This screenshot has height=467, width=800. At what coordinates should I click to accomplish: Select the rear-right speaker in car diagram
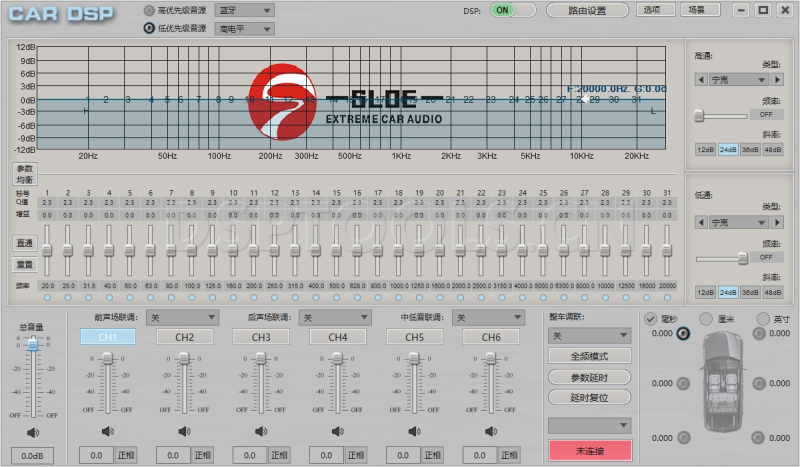(x=758, y=438)
